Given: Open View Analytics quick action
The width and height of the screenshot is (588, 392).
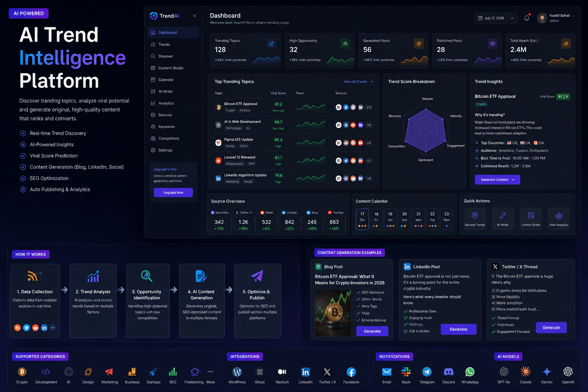Looking at the screenshot, I should (x=559, y=219).
